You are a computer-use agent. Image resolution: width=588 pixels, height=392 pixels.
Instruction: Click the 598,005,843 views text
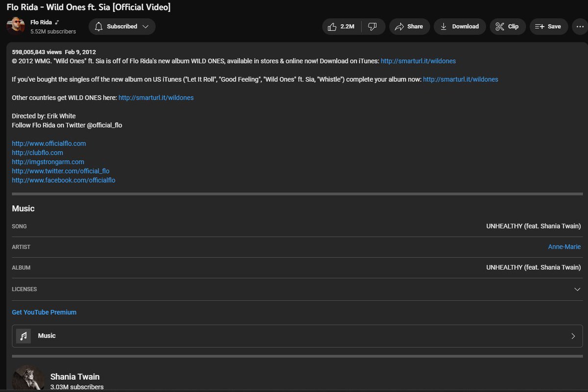coord(37,52)
